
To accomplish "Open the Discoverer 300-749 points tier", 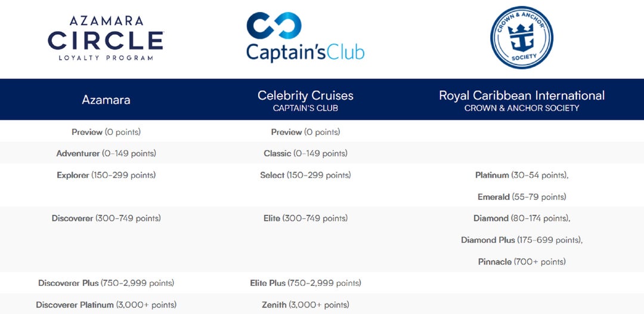I will (x=106, y=218).
